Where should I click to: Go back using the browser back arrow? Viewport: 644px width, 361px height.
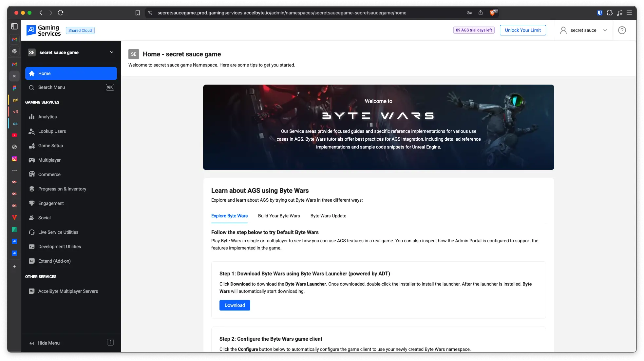point(41,13)
